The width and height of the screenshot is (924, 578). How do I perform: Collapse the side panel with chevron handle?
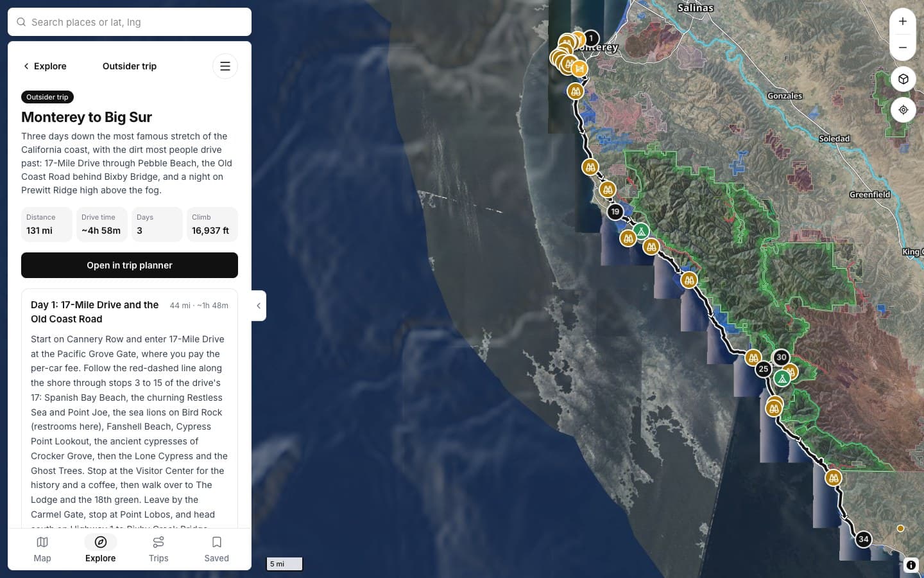pyautogui.click(x=259, y=306)
